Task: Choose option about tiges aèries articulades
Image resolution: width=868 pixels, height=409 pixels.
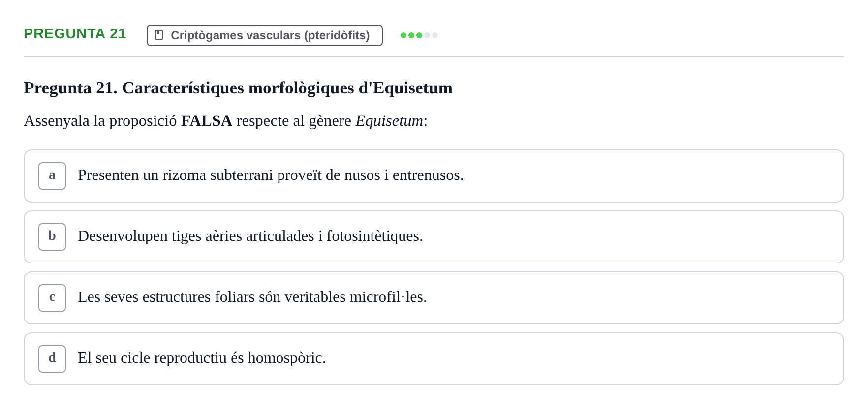Action: coord(434,237)
